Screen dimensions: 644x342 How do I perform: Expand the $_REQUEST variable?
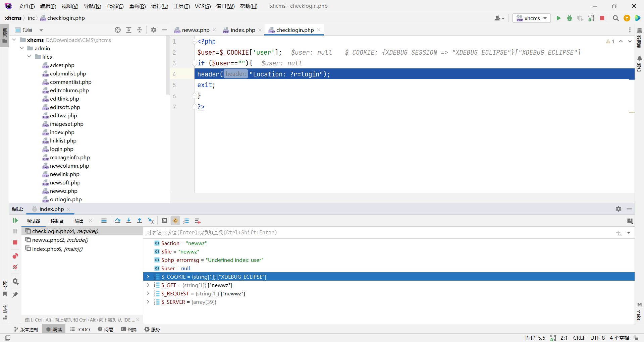(148, 293)
